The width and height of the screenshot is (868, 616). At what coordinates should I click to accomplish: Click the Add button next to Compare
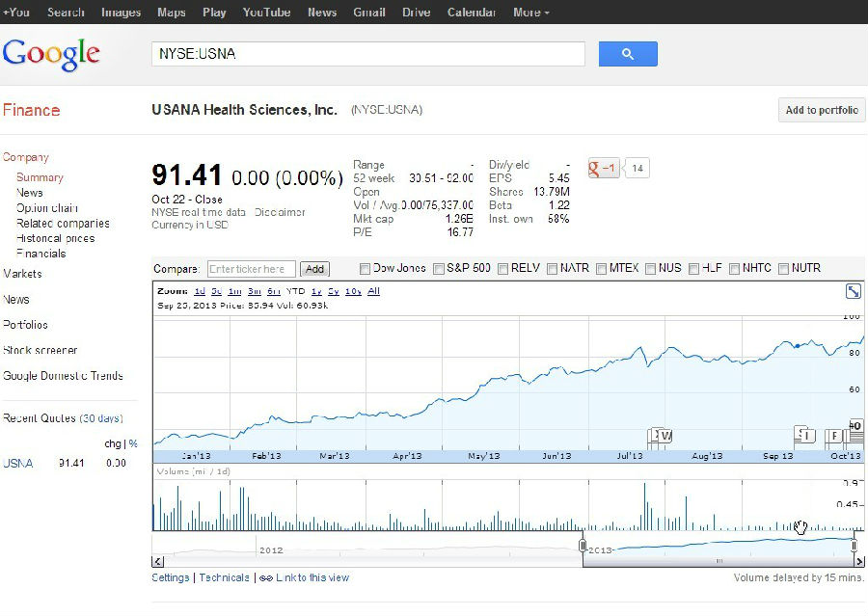(x=314, y=269)
